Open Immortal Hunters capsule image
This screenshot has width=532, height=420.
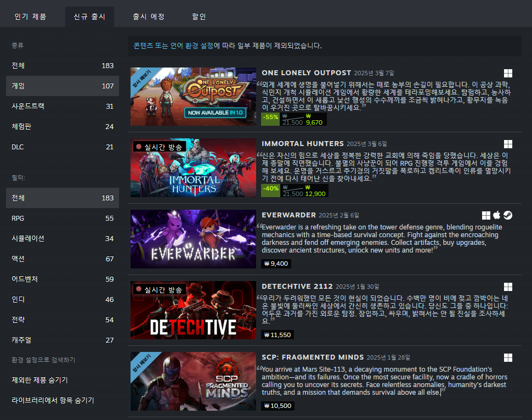194,168
